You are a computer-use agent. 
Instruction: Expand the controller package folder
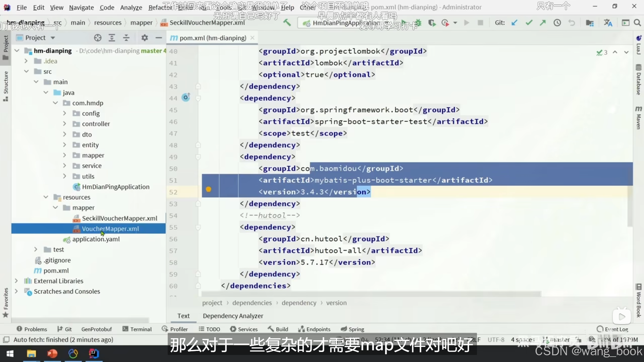[x=64, y=124]
